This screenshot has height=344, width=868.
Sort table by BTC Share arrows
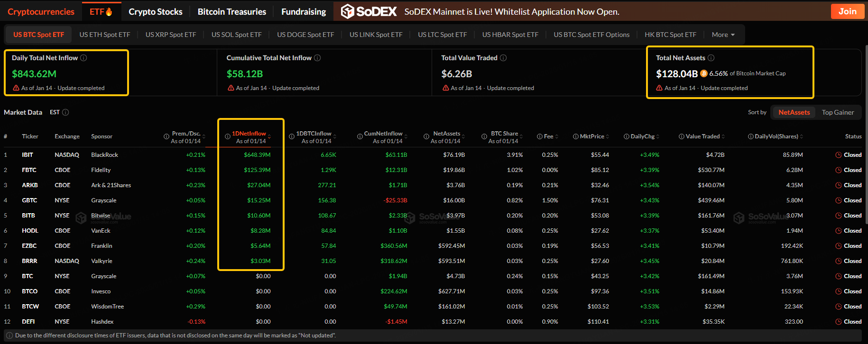pos(521,136)
